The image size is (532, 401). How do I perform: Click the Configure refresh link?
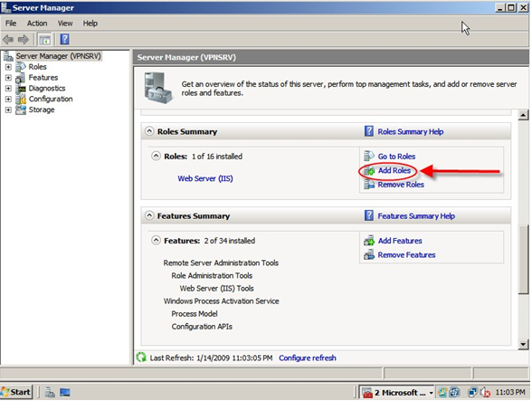click(x=308, y=358)
